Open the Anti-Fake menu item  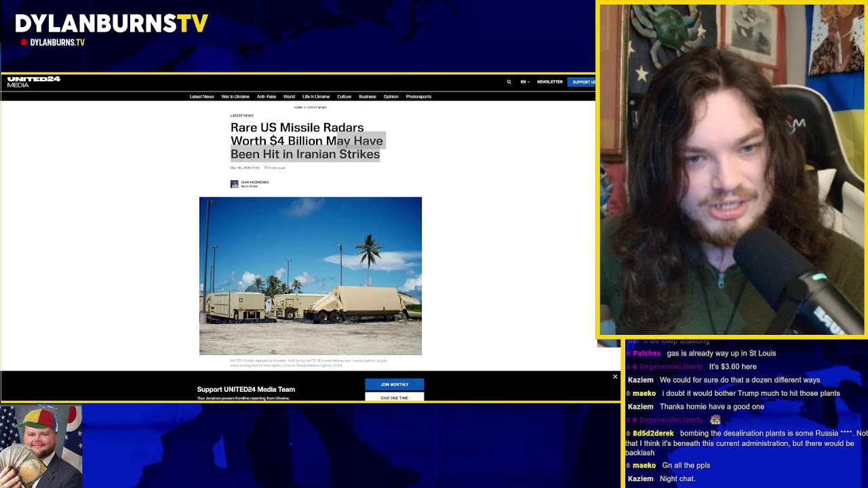pyautogui.click(x=267, y=96)
